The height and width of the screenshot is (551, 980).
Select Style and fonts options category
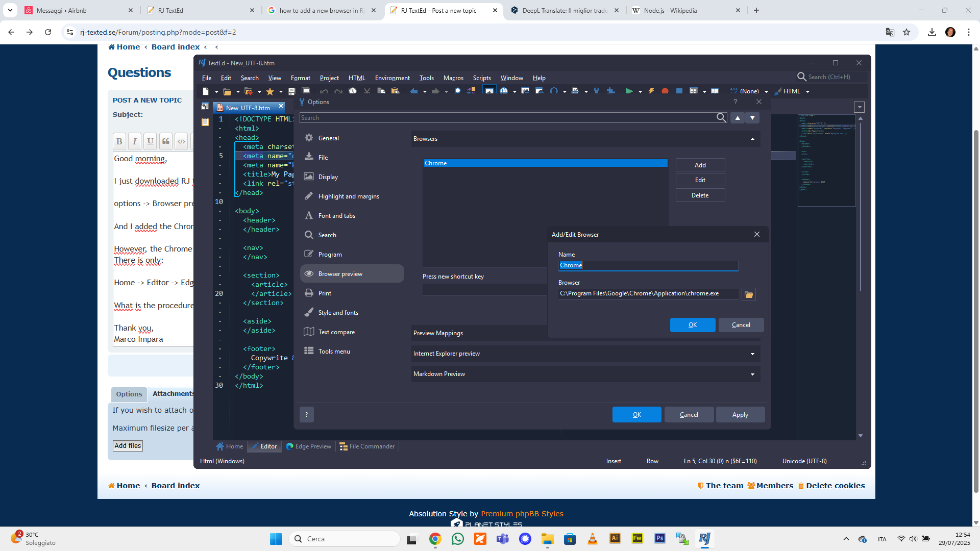click(x=352, y=313)
